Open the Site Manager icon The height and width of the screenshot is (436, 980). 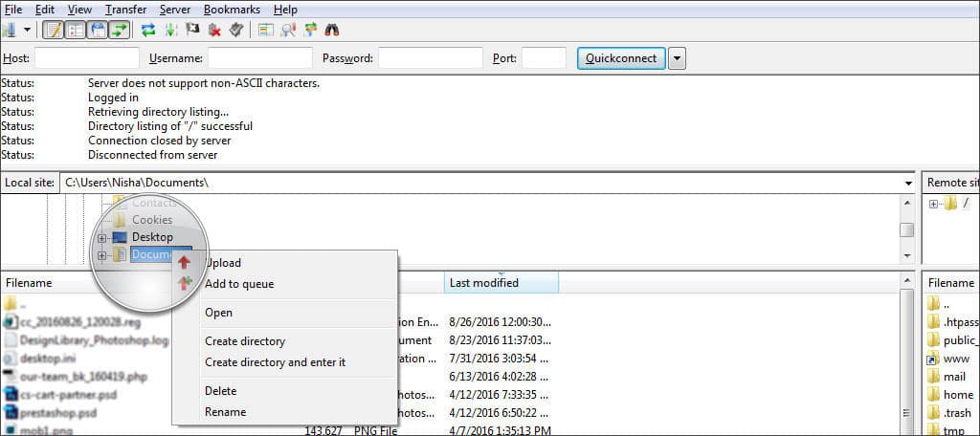click(x=8, y=30)
